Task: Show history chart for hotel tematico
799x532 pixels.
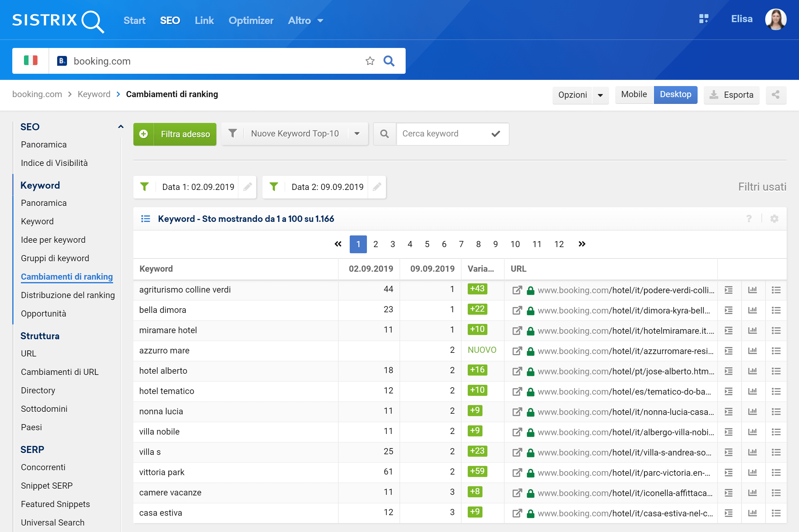Action: click(753, 391)
